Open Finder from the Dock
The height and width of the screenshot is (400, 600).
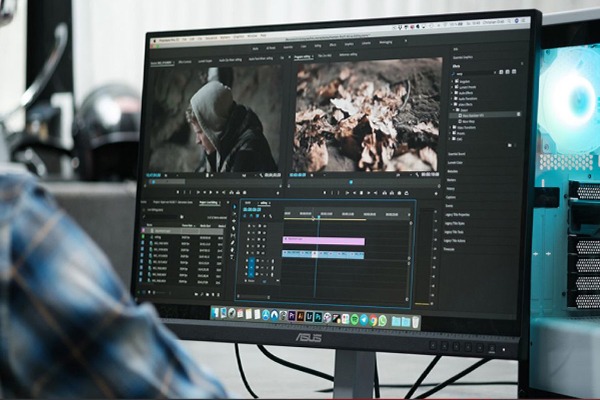215,312
